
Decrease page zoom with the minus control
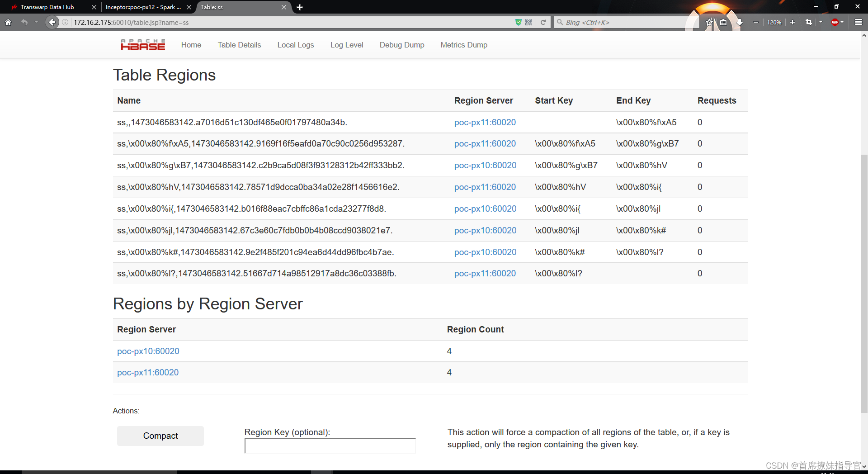[x=755, y=22]
